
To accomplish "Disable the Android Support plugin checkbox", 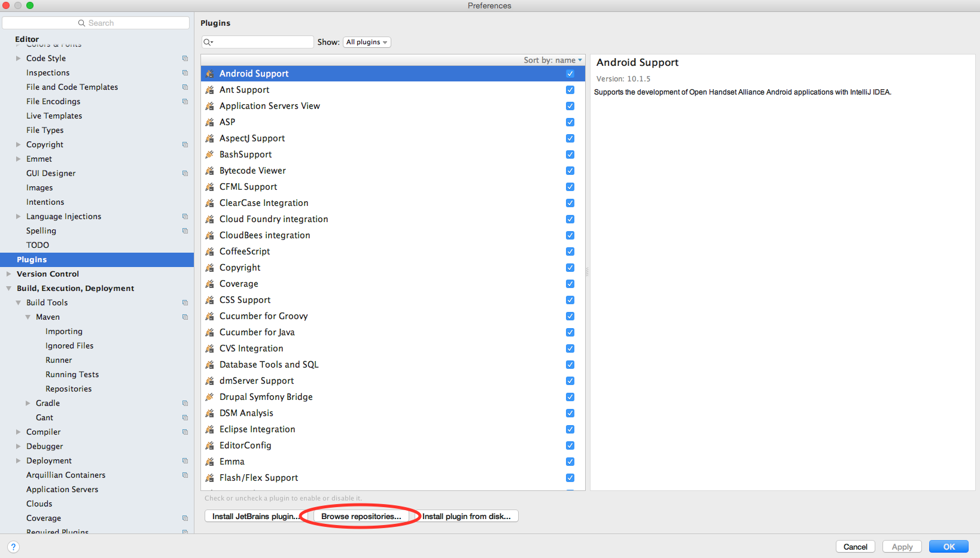I will point(570,74).
